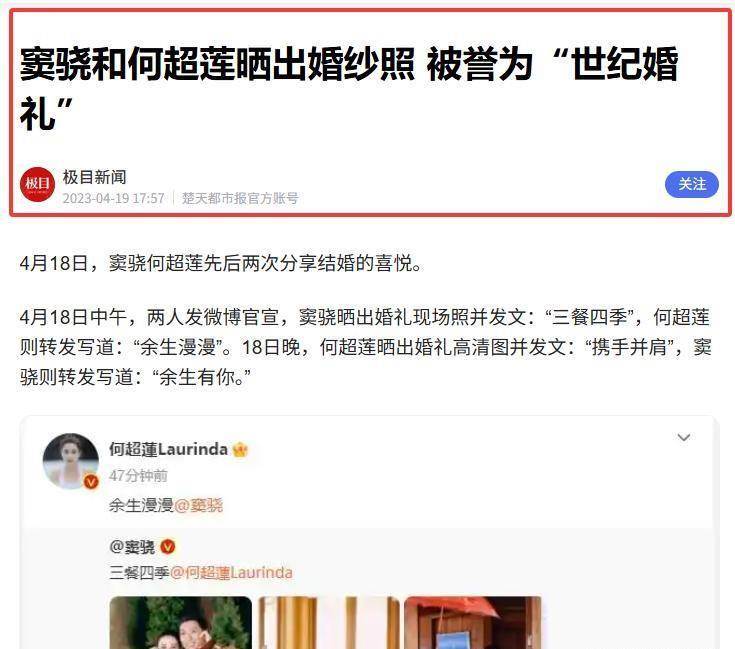Click the article headline about 窦骁和何超莲

tap(349, 88)
